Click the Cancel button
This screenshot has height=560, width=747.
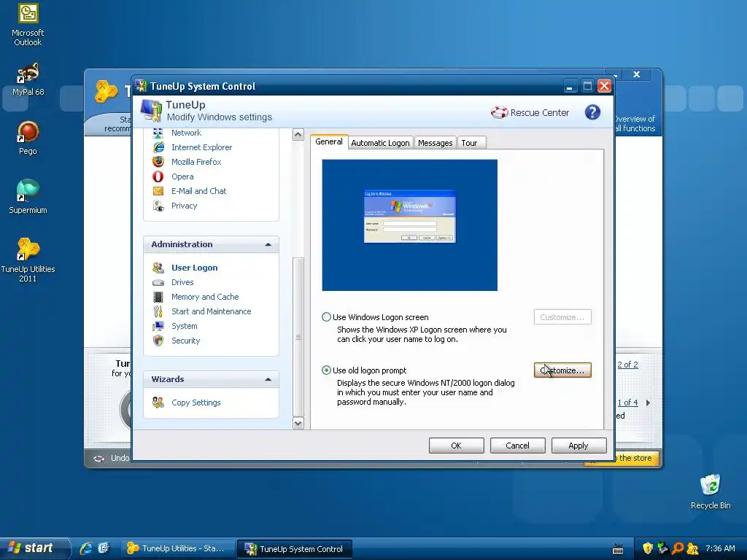pos(517,446)
